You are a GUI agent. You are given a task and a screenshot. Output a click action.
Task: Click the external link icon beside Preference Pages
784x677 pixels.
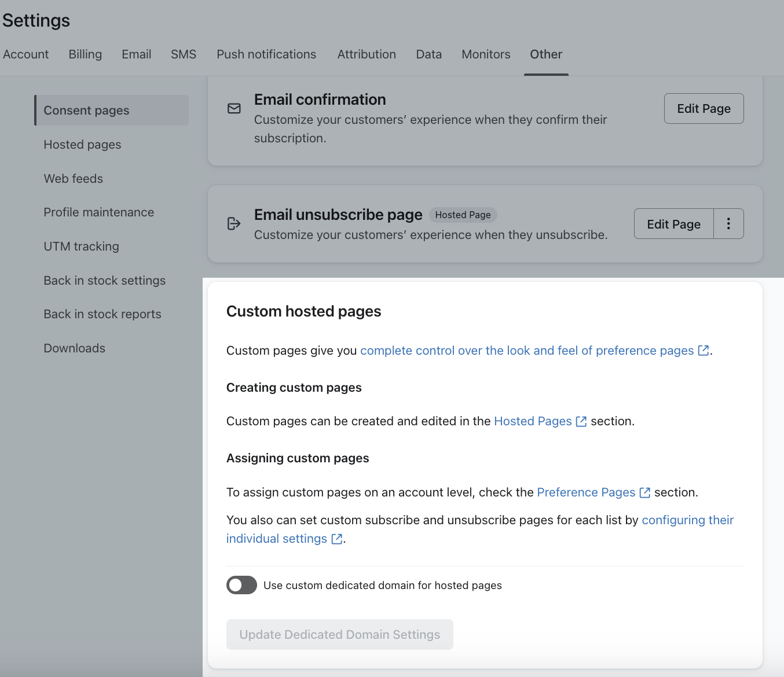(x=645, y=492)
